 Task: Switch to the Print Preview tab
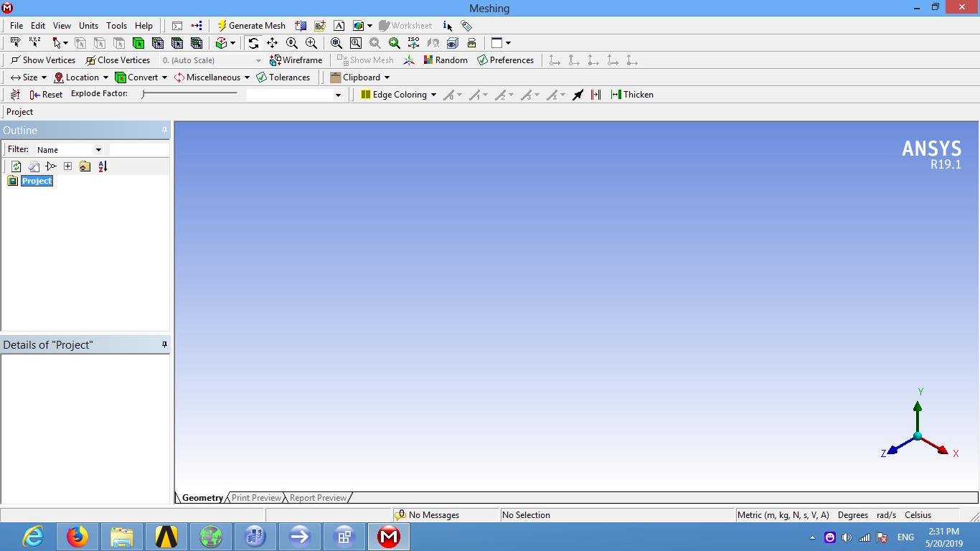coord(255,497)
